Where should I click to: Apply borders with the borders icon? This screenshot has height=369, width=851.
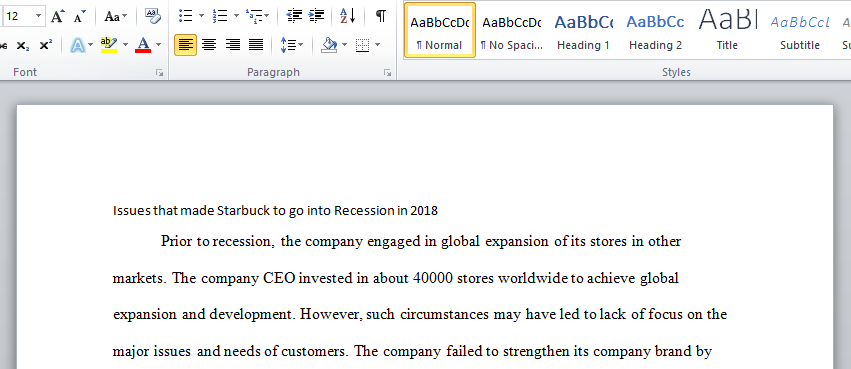point(362,45)
